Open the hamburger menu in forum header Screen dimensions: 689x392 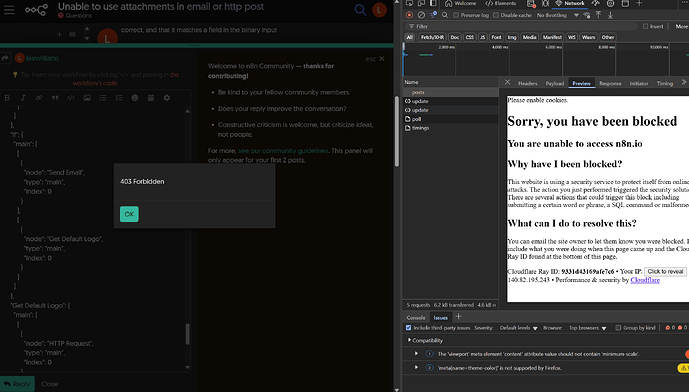(9, 10)
